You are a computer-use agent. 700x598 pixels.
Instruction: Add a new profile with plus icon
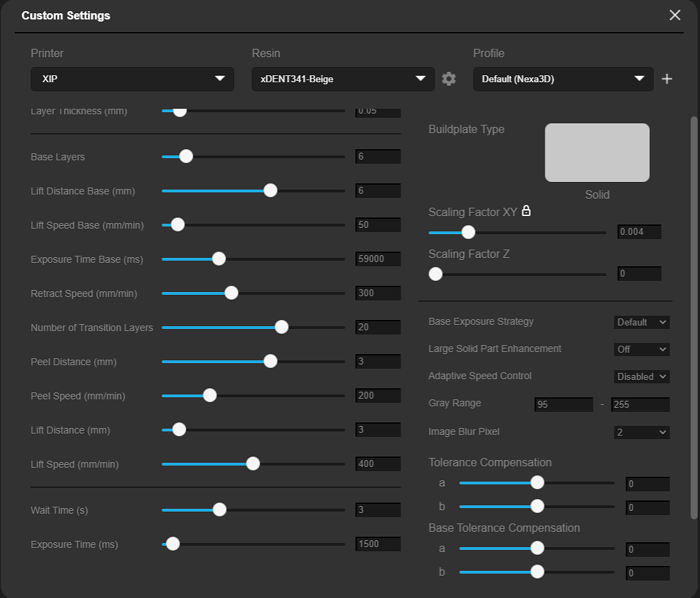(x=667, y=79)
